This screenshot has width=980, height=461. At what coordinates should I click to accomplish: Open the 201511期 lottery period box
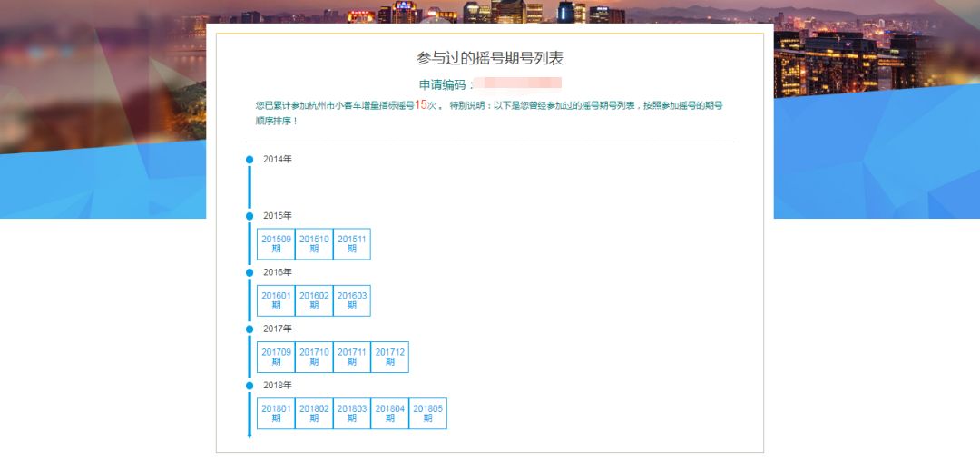coord(352,243)
